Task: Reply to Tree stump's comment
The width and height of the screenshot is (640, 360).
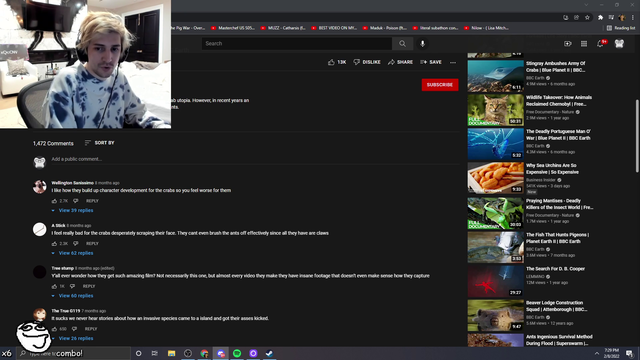Action: tap(89, 286)
